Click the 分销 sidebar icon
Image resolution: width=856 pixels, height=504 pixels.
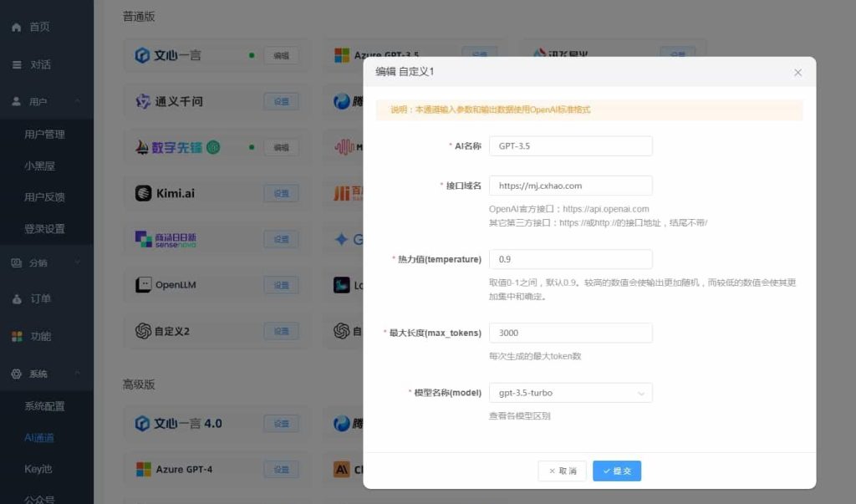[x=17, y=262]
